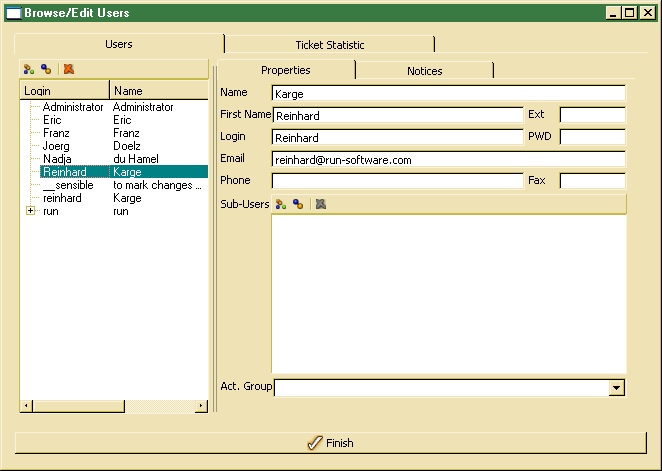Viewport: 662px width, 471px height.
Task: Click the first icon next to Sub-Users
Action: (281, 204)
